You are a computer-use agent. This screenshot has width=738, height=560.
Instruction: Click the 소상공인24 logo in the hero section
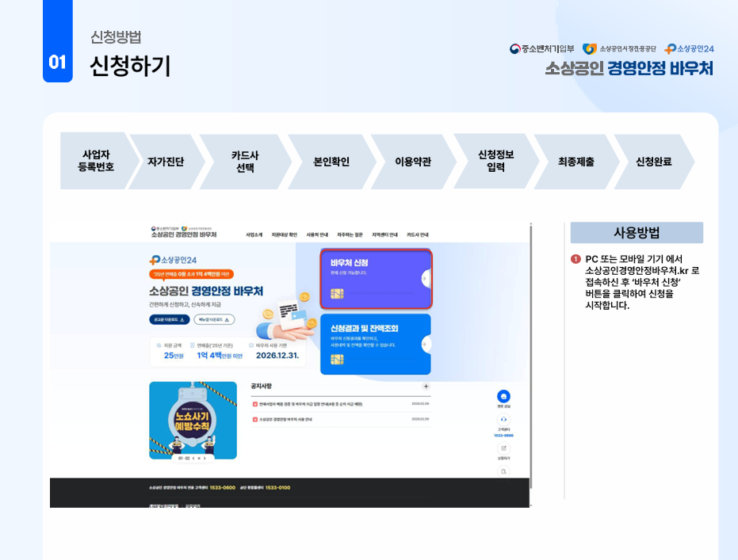(x=173, y=260)
